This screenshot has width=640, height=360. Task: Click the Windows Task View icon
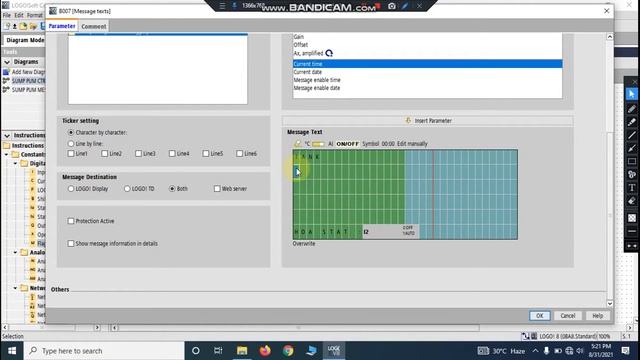(x=218, y=351)
